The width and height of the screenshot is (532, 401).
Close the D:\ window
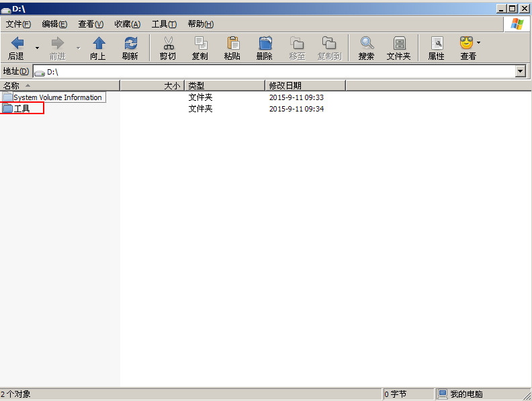click(x=524, y=9)
